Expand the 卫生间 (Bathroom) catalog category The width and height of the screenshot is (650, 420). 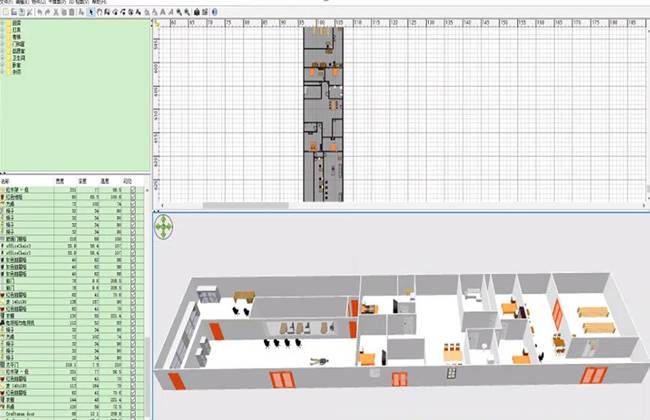(x=3, y=58)
